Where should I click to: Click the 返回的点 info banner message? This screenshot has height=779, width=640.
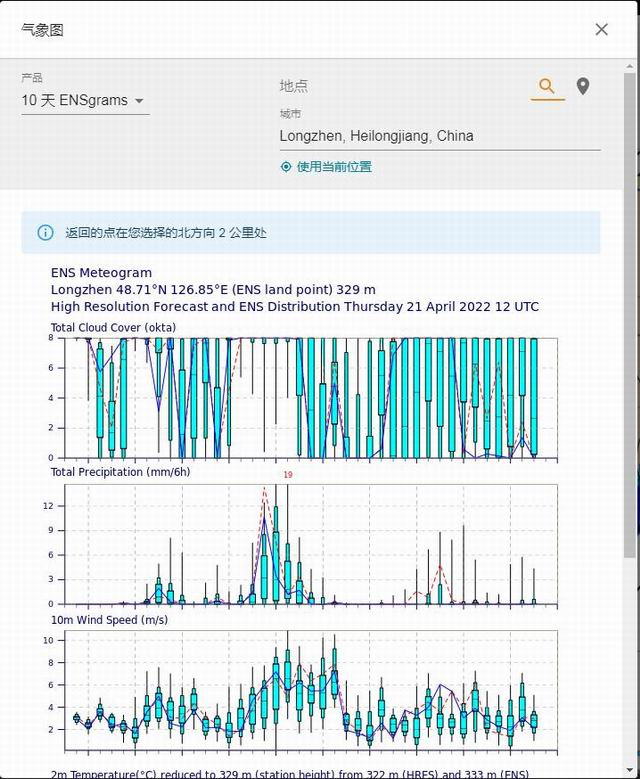pyautogui.click(x=166, y=233)
